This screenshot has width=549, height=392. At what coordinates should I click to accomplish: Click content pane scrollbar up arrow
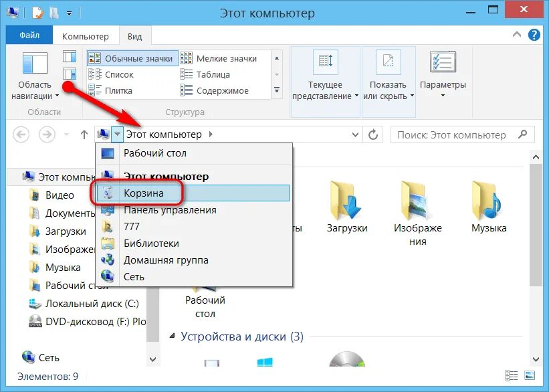click(536, 157)
